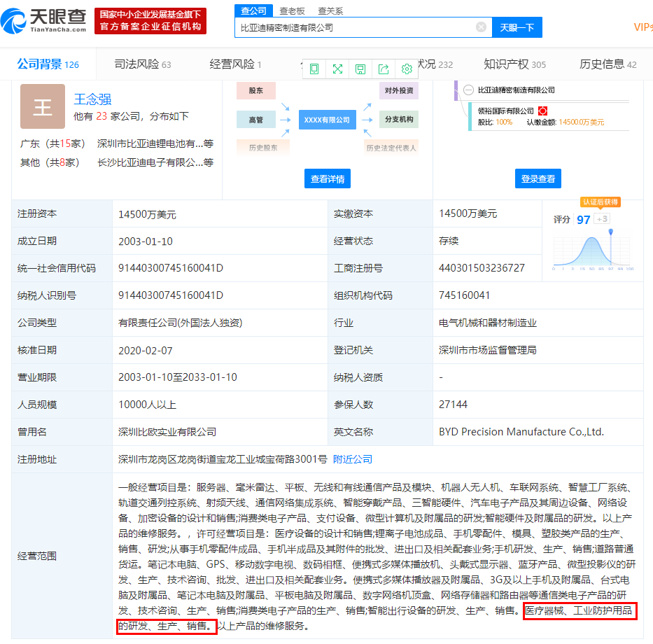Select the +3 score bonus badge
This screenshot has width=653, height=644.
(x=602, y=218)
